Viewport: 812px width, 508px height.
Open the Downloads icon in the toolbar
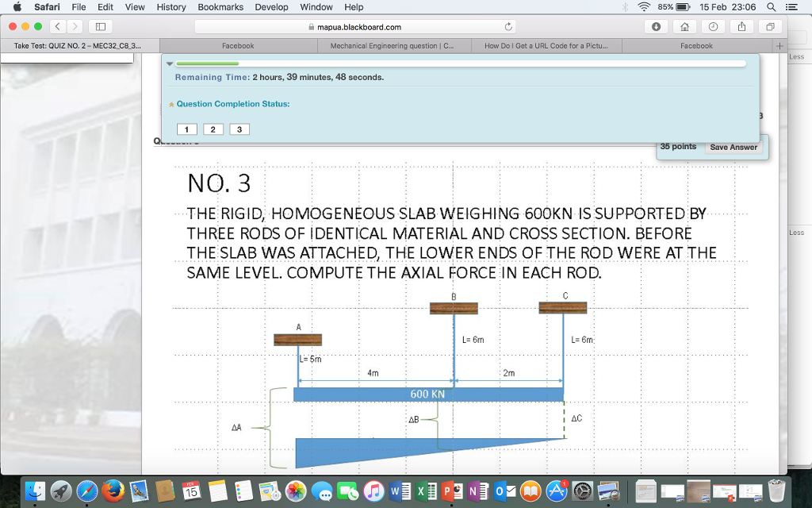click(657, 27)
